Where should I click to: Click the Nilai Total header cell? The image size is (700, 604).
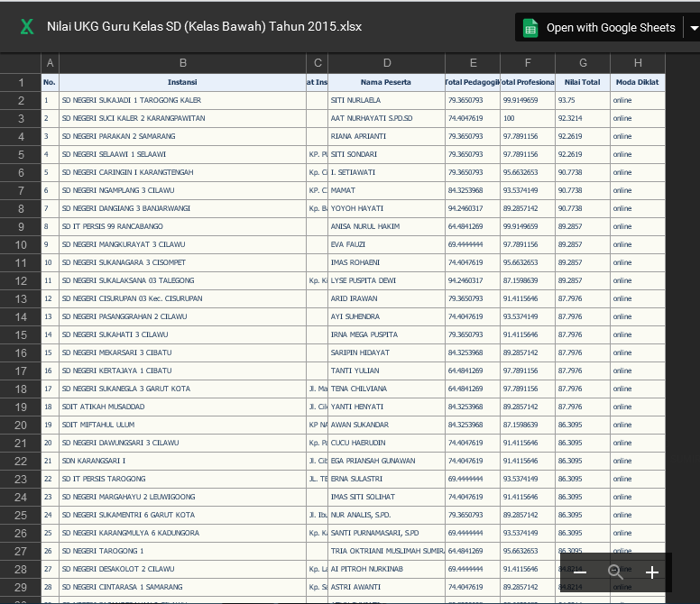coord(583,83)
